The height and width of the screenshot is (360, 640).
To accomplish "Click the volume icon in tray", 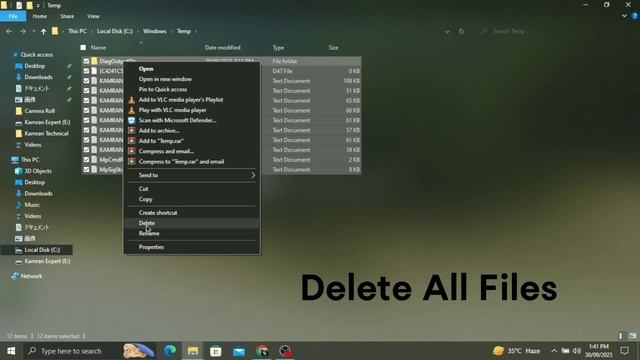I will click(576, 351).
